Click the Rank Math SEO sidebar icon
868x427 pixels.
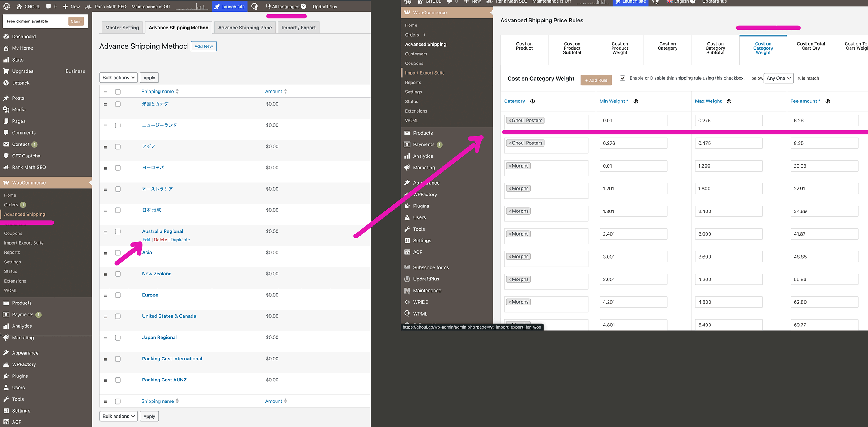(6, 167)
